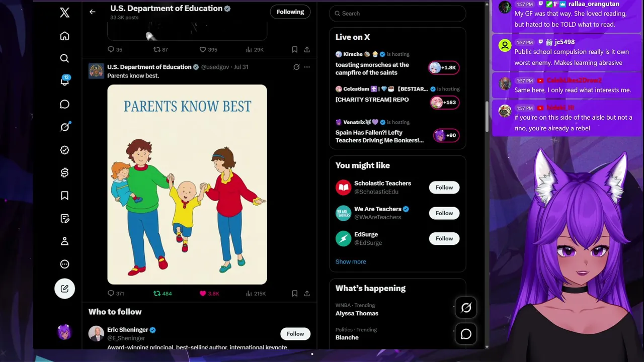Open the Grok explain icon on Parents know best post
Viewport: 644px width, 362px height.
coord(296,67)
